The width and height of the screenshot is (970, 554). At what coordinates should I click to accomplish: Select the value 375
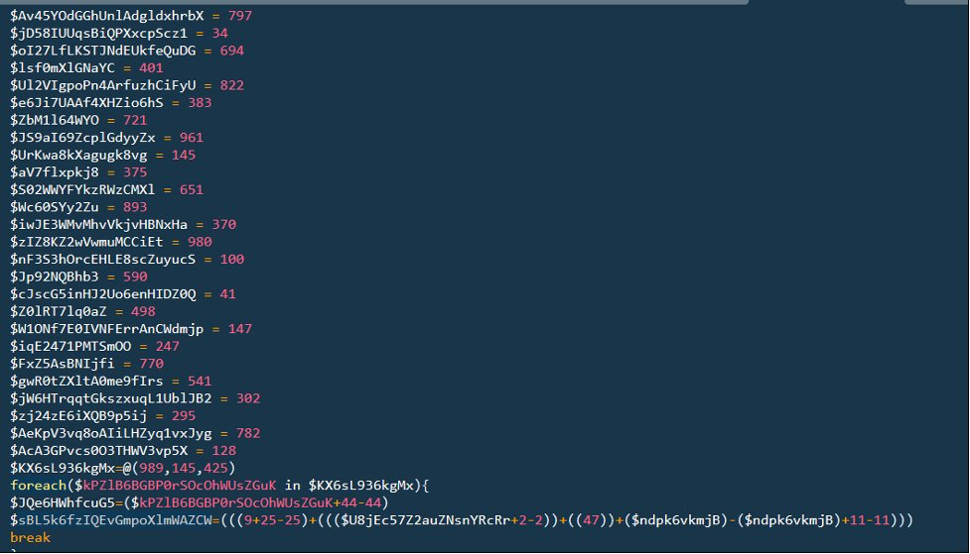point(135,172)
